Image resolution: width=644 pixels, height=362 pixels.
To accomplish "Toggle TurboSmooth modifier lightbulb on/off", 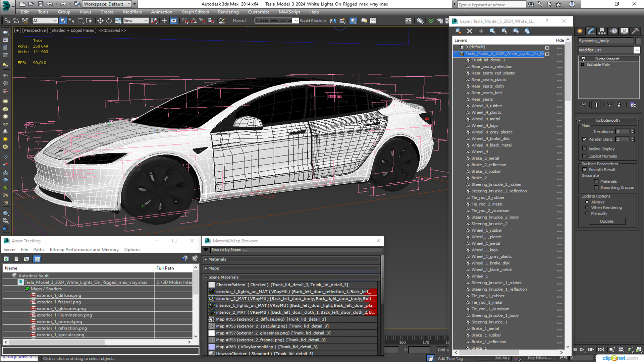I will coord(583,59).
